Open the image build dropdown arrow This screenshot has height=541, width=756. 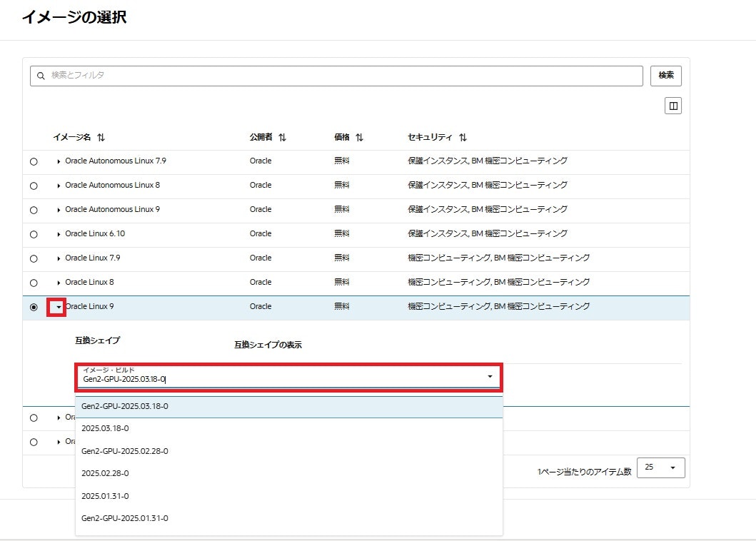(490, 376)
